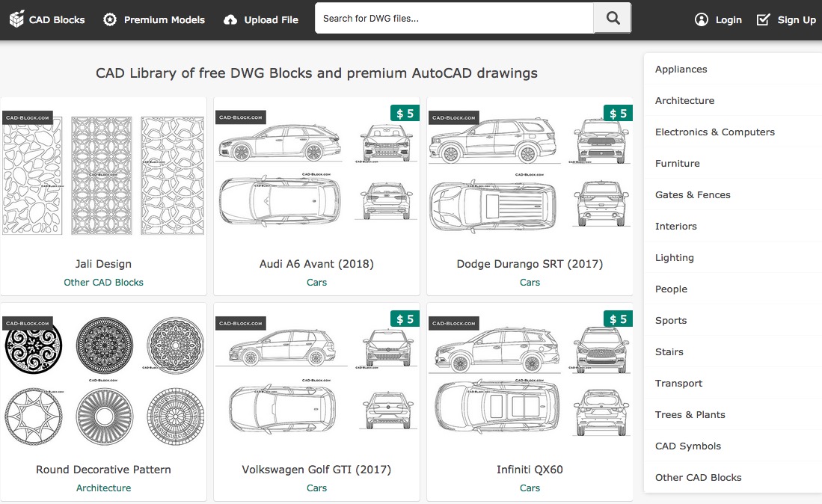This screenshot has width=822, height=504.
Task: Select the Trees & Plants category
Action: (733, 415)
